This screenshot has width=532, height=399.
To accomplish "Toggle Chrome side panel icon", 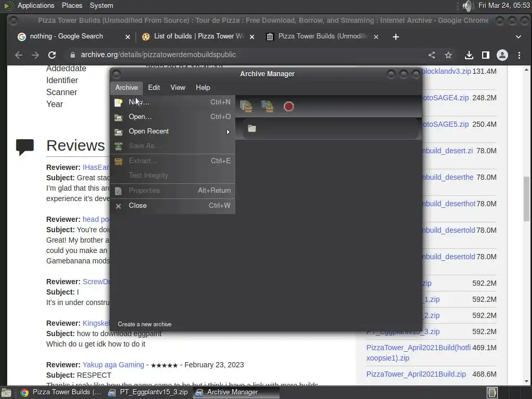I will pos(486,55).
